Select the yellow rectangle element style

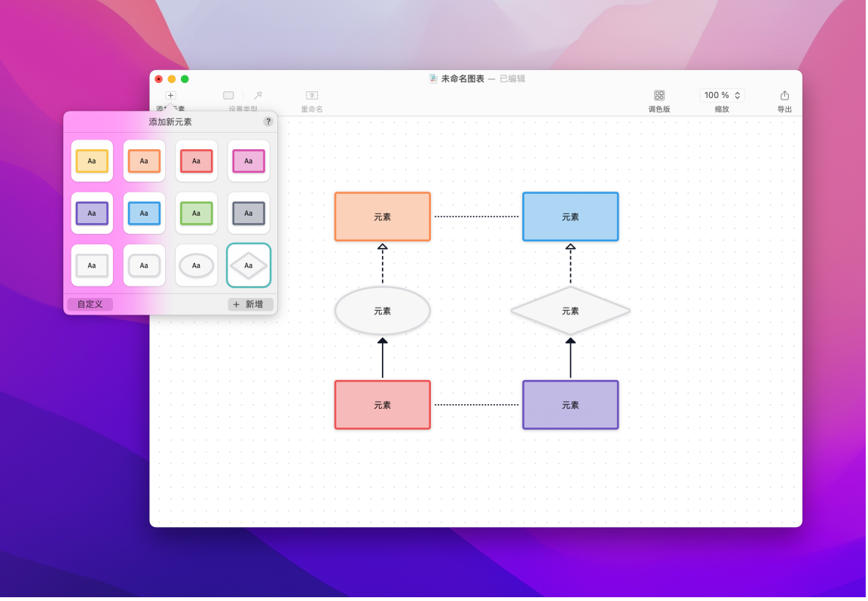92,161
